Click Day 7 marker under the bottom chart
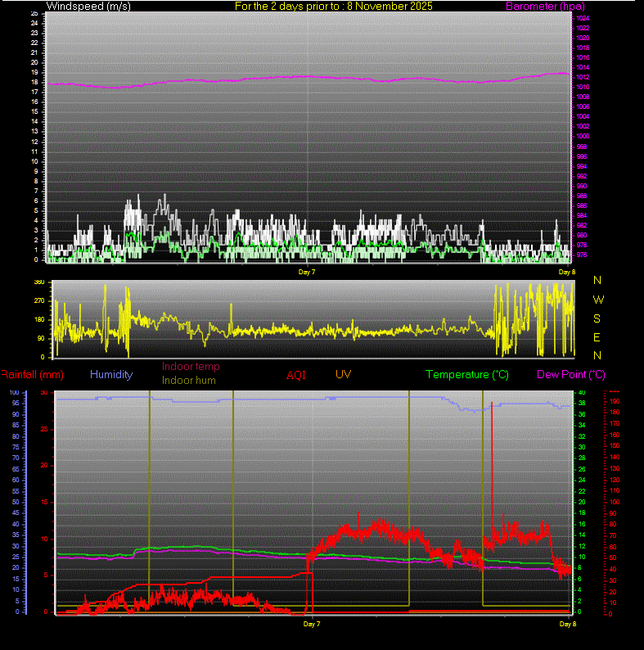Image resolution: width=644 pixels, height=650 pixels. tap(311, 624)
